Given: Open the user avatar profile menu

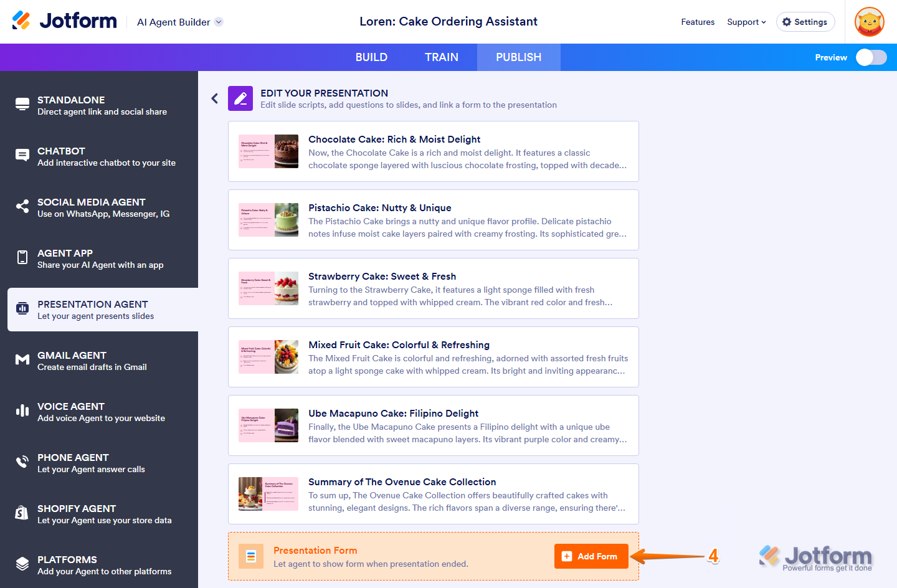Looking at the screenshot, I should tap(870, 22).
